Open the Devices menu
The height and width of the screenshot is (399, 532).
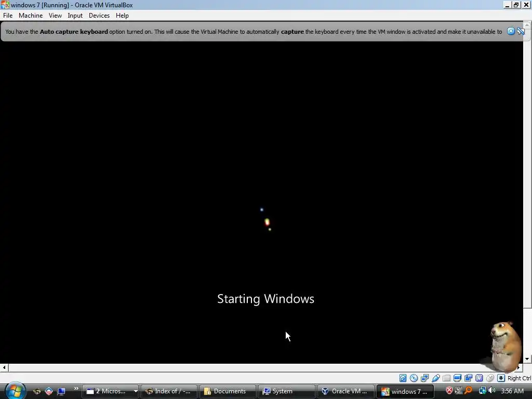(x=99, y=16)
